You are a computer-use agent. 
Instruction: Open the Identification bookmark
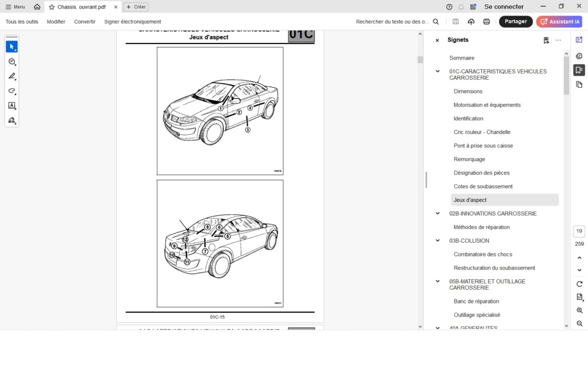469,118
